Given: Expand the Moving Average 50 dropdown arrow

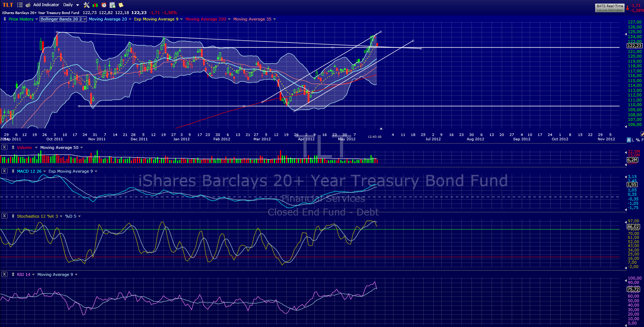Looking at the screenshot, I should tap(82, 148).
